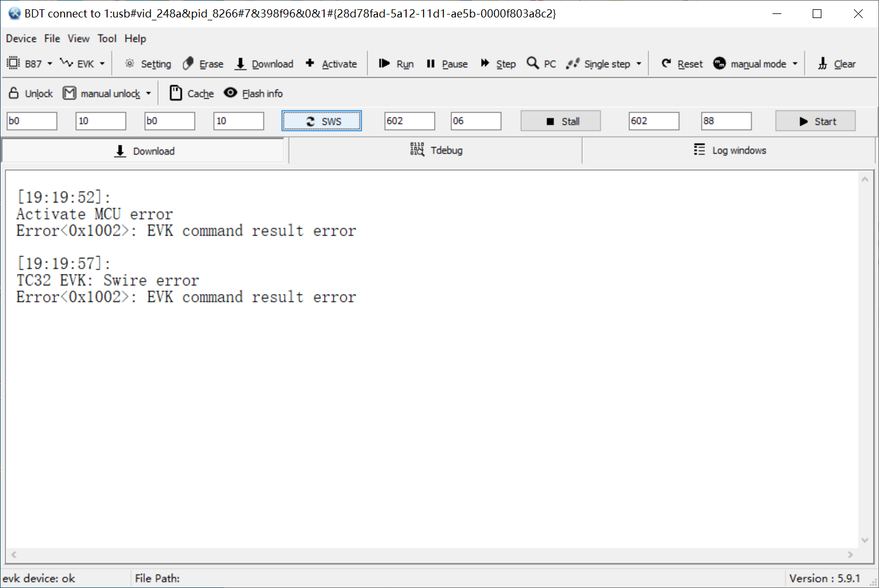879x588 pixels.
Task: Click the Single step tool
Action: [599, 63]
